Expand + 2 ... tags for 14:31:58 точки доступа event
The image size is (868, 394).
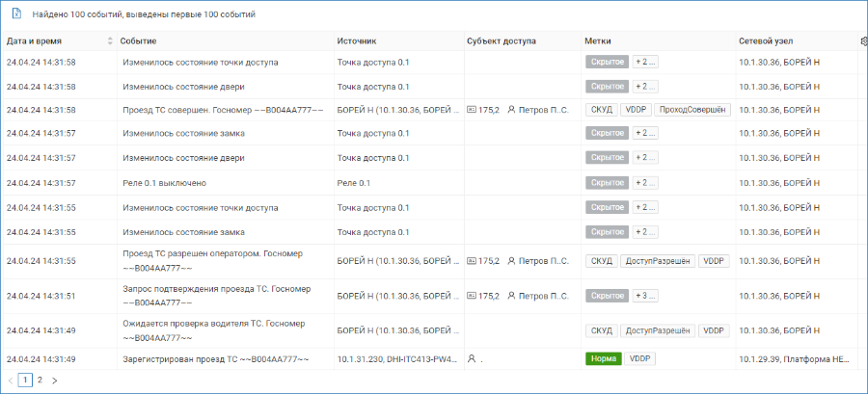[x=645, y=62]
